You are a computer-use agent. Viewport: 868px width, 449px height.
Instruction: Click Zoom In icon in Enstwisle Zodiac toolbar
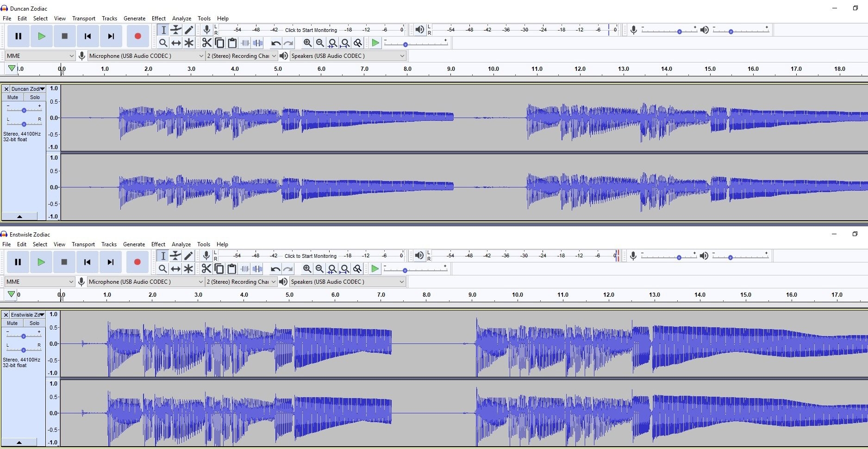coord(307,269)
